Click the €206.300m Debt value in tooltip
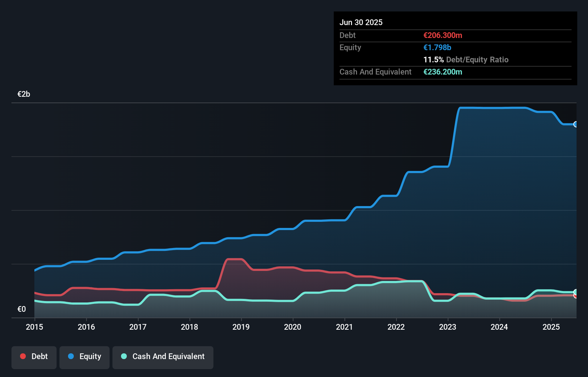The width and height of the screenshot is (588, 377). pos(443,35)
